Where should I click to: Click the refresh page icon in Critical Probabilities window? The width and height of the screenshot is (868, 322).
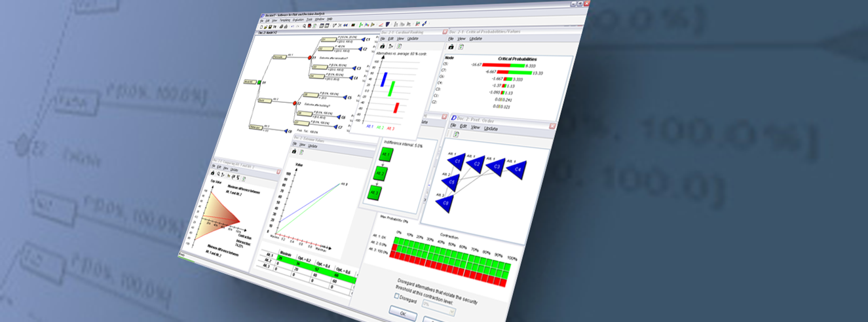(462, 48)
